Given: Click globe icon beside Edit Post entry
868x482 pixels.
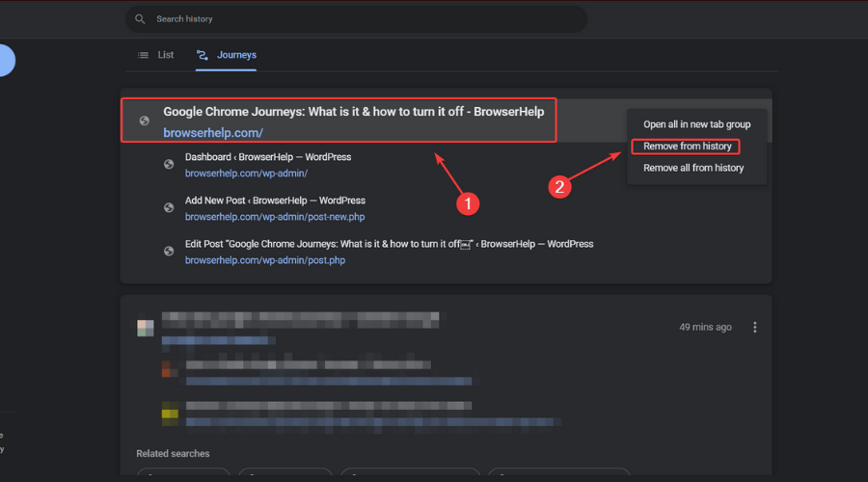Looking at the screenshot, I should coord(169,252).
